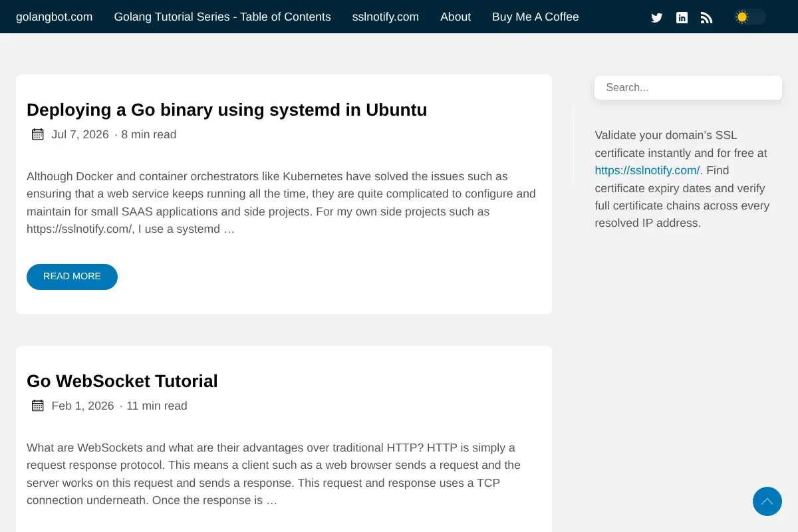Open the RSS feed icon
Screen dimensions: 798x532
tap(707, 17)
